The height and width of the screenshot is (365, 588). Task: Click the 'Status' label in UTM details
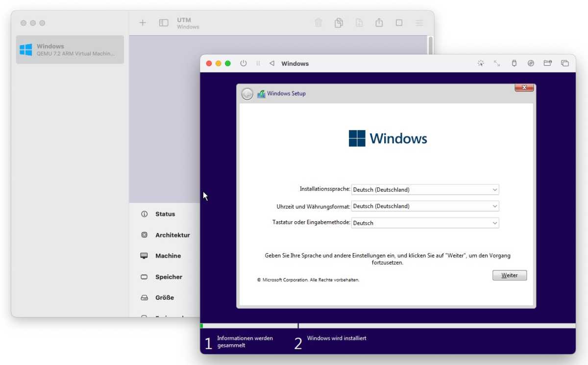165,214
